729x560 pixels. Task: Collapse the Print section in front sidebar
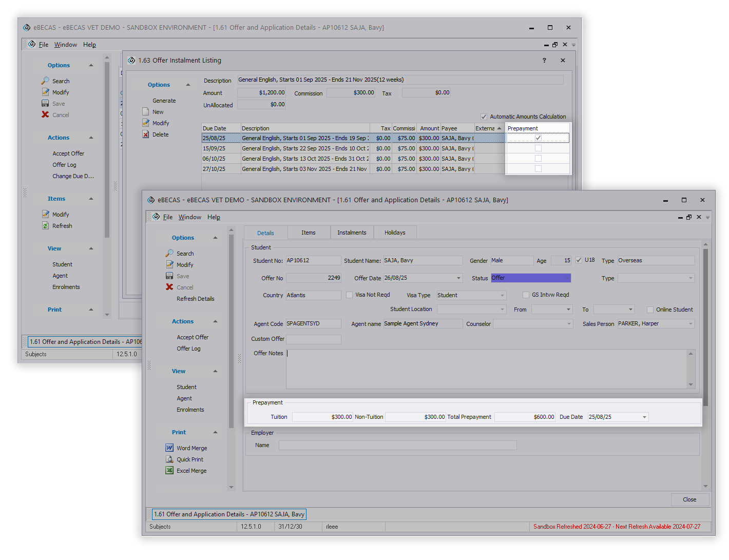(x=215, y=432)
